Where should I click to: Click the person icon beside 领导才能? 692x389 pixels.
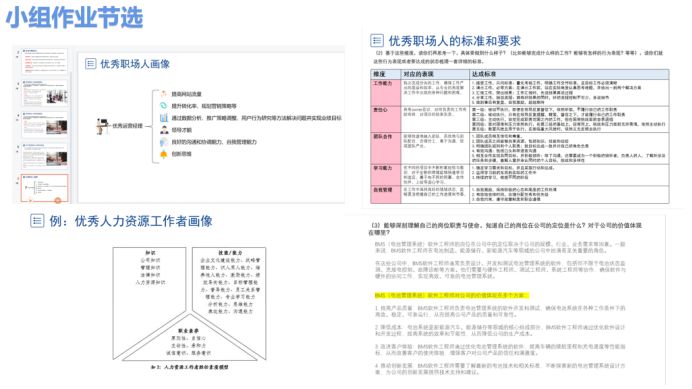point(164,130)
